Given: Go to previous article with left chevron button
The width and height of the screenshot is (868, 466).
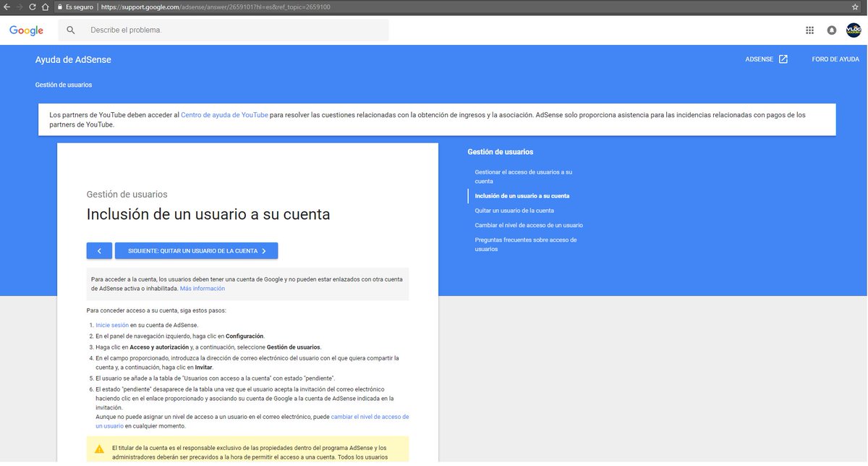Looking at the screenshot, I should tap(99, 250).
